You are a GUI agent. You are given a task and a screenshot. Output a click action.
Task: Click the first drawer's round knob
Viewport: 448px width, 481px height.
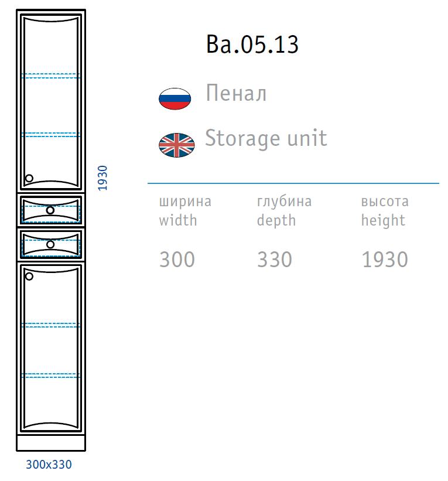(x=50, y=210)
